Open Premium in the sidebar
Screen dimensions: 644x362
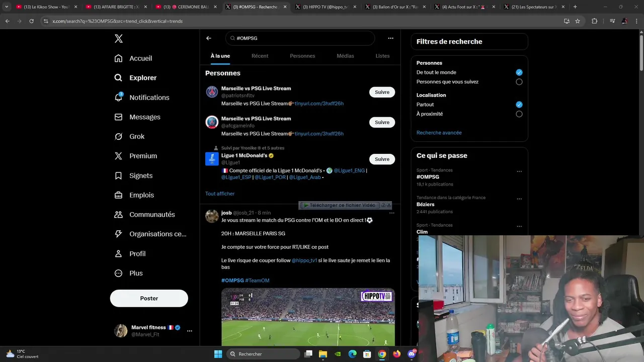136,156
